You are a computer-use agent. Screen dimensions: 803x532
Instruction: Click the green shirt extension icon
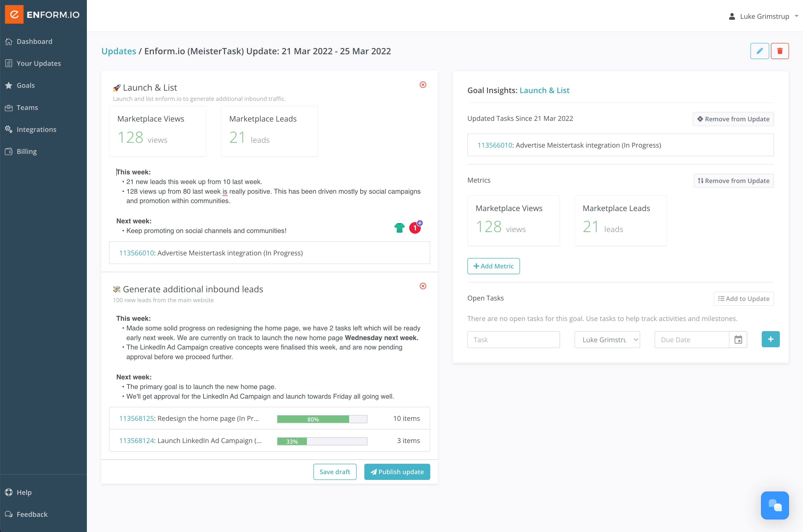point(400,228)
